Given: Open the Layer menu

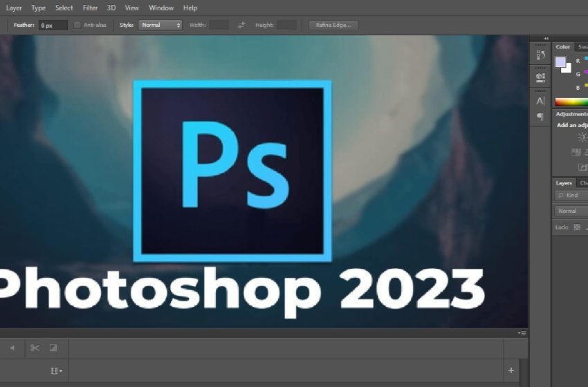Looking at the screenshot, I should [x=14, y=8].
